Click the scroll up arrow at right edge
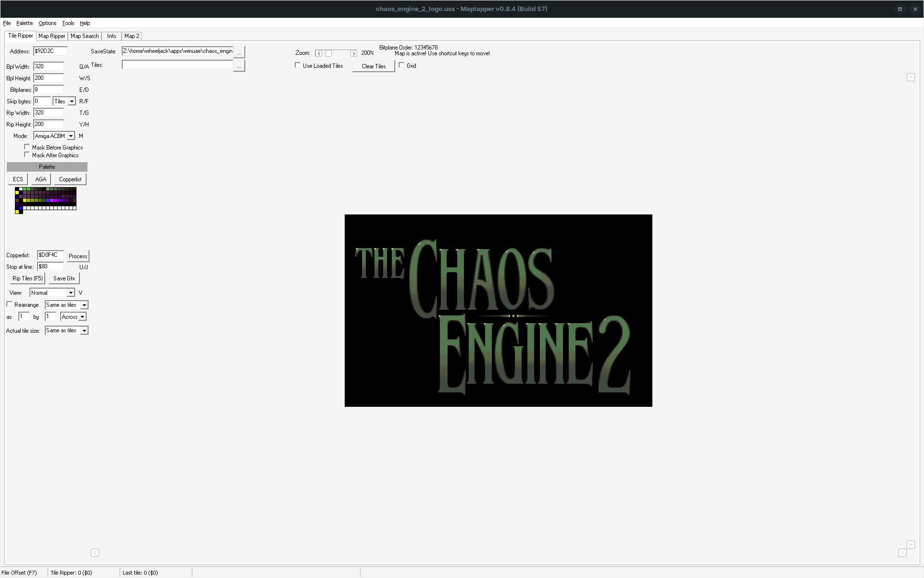 tap(911, 77)
